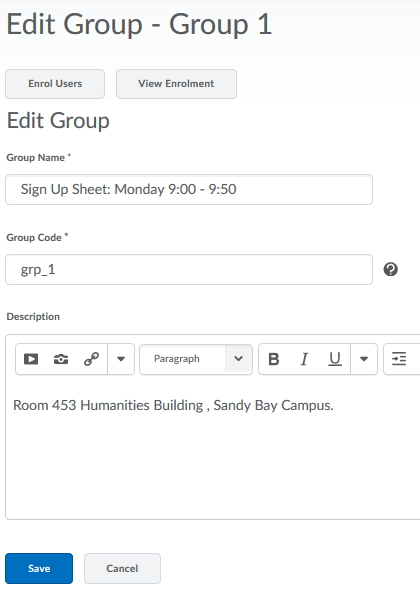420x605 pixels.
Task: Click the Insert Quicklink chain icon
Action: pyautogui.click(x=91, y=359)
